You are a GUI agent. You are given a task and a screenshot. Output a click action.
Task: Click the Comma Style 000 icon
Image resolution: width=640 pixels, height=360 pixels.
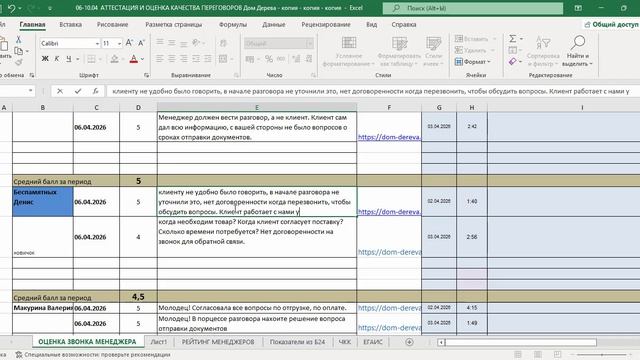(281, 59)
